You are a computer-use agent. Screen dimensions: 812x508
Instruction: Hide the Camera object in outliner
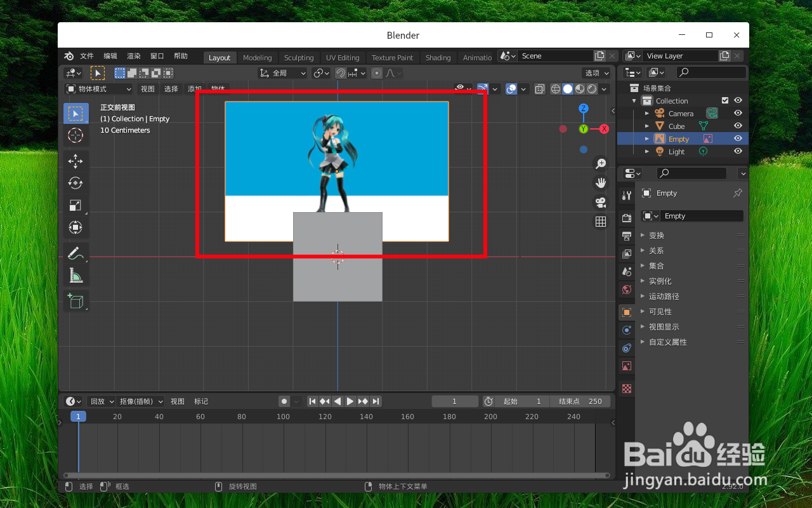[x=738, y=113]
